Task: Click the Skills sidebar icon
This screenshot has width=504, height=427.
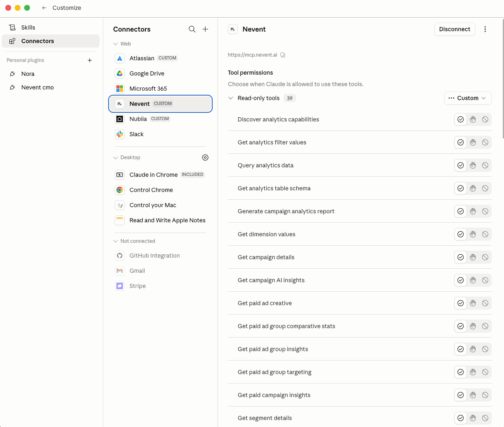Action: coord(12,27)
